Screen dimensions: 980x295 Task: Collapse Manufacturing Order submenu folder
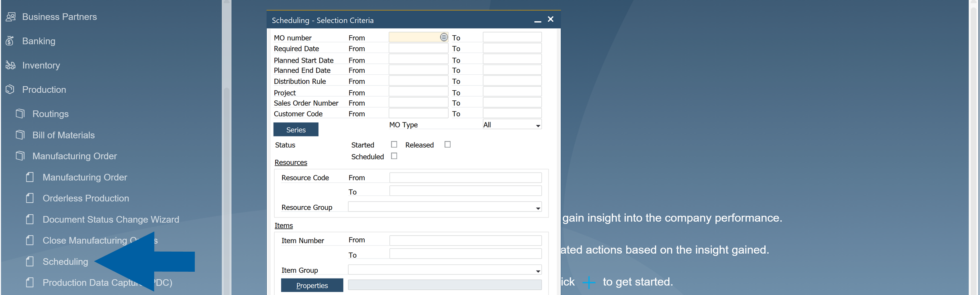coord(75,156)
